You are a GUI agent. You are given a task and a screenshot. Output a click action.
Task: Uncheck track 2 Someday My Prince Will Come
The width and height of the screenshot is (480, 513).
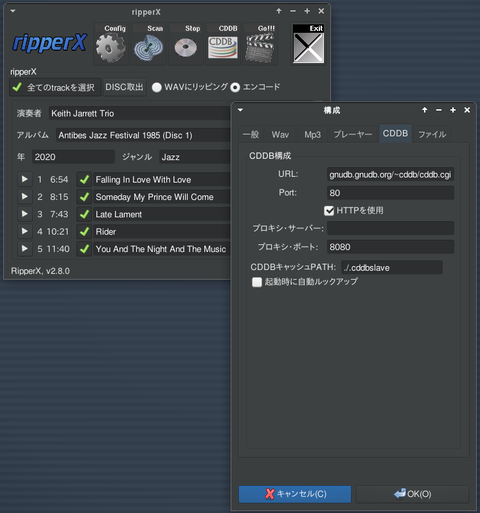click(84, 197)
